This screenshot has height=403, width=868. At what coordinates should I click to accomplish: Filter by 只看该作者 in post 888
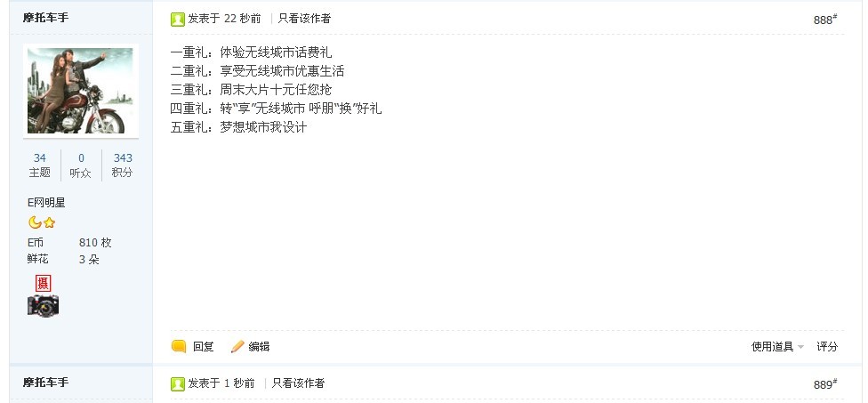click(x=304, y=19)
